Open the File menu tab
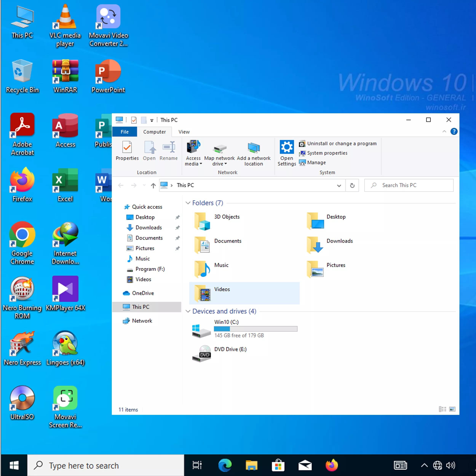The image size is (476, 476). click(124, 132)
